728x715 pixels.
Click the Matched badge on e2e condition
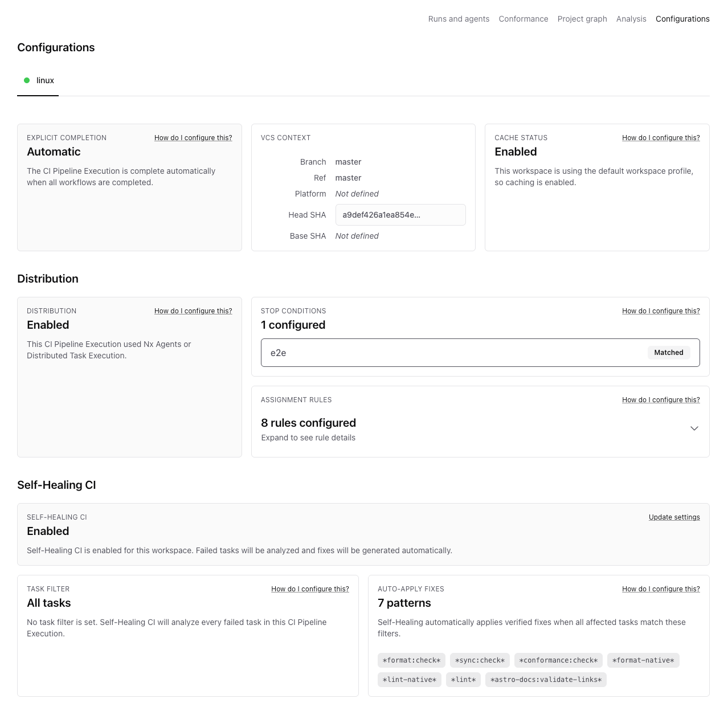click(669, 352)
